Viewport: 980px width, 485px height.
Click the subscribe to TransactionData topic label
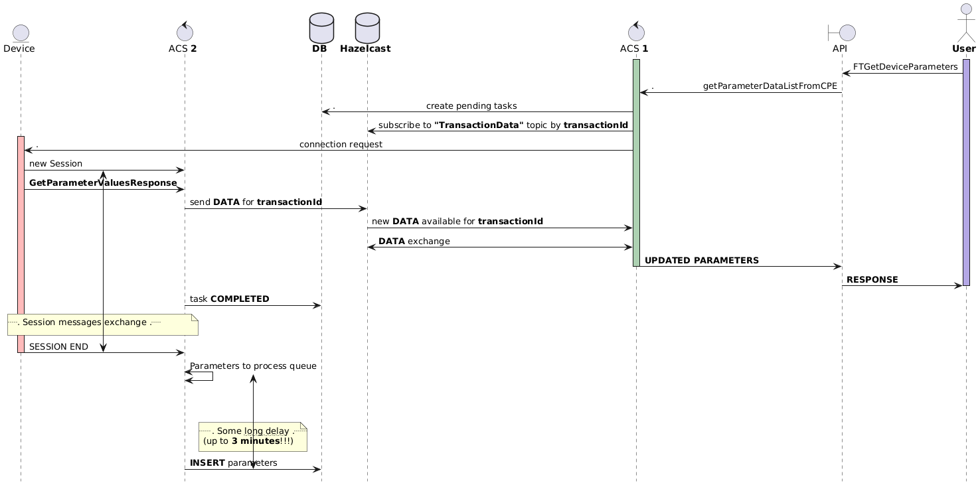coord(503,125)
